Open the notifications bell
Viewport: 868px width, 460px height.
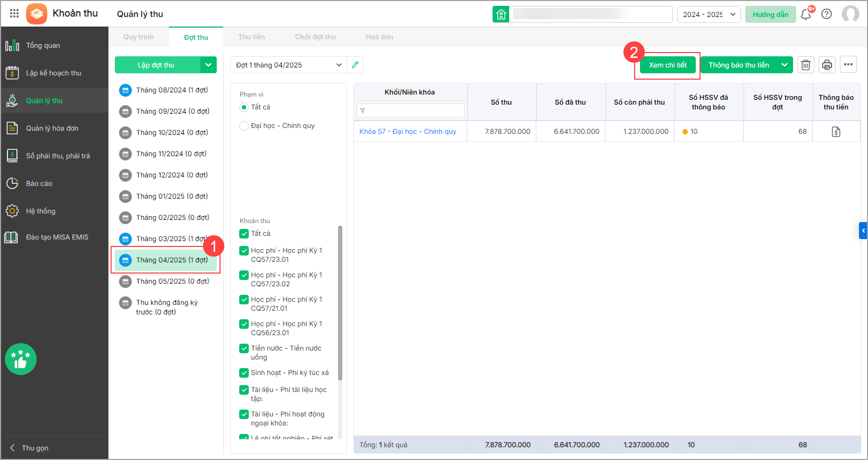806,14
